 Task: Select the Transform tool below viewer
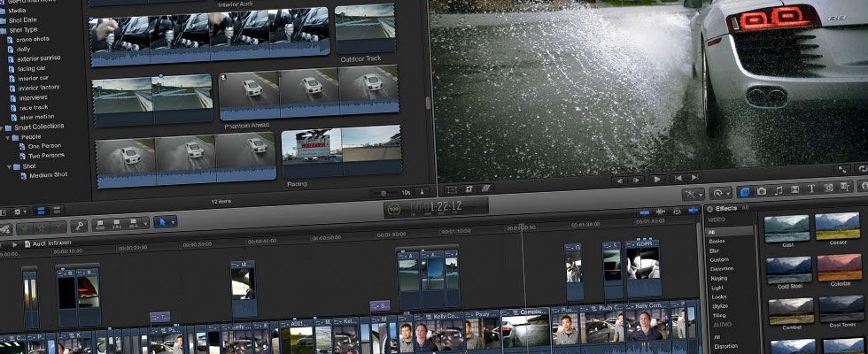(452, 189)
